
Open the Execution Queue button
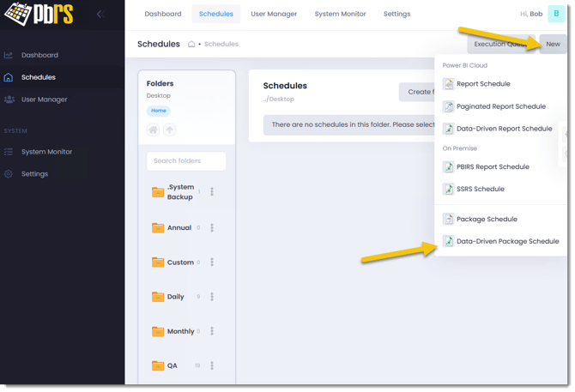pyautogui.click(x=499, y=44)
